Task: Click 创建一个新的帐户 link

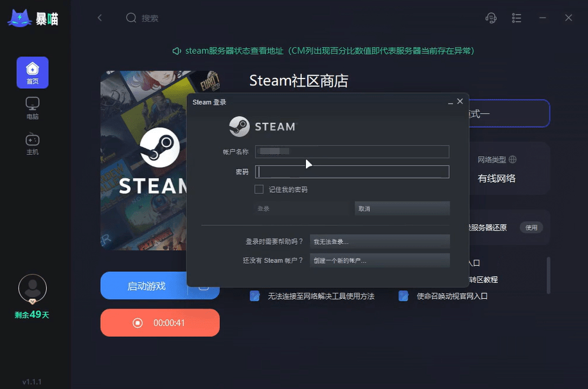Action: [x=379, y=260]
